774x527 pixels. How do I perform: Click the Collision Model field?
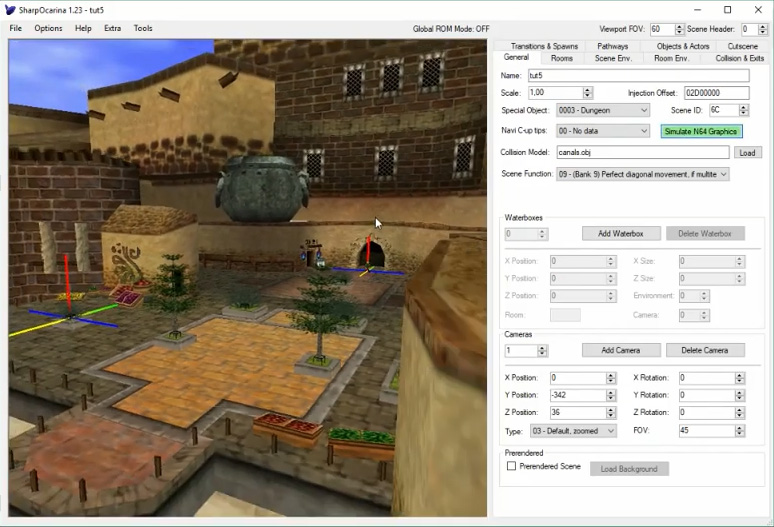coord(643,152)
